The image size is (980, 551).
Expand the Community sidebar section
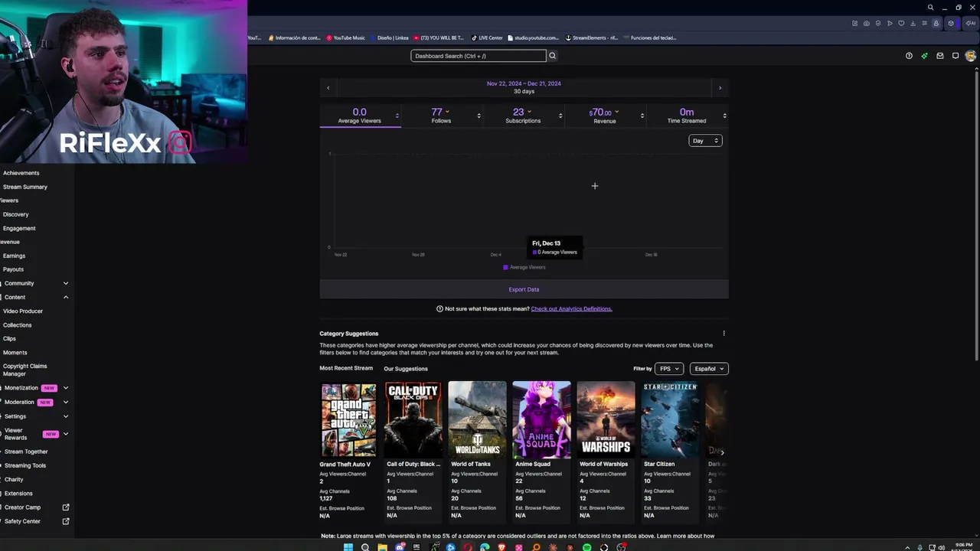click(66, 283)
